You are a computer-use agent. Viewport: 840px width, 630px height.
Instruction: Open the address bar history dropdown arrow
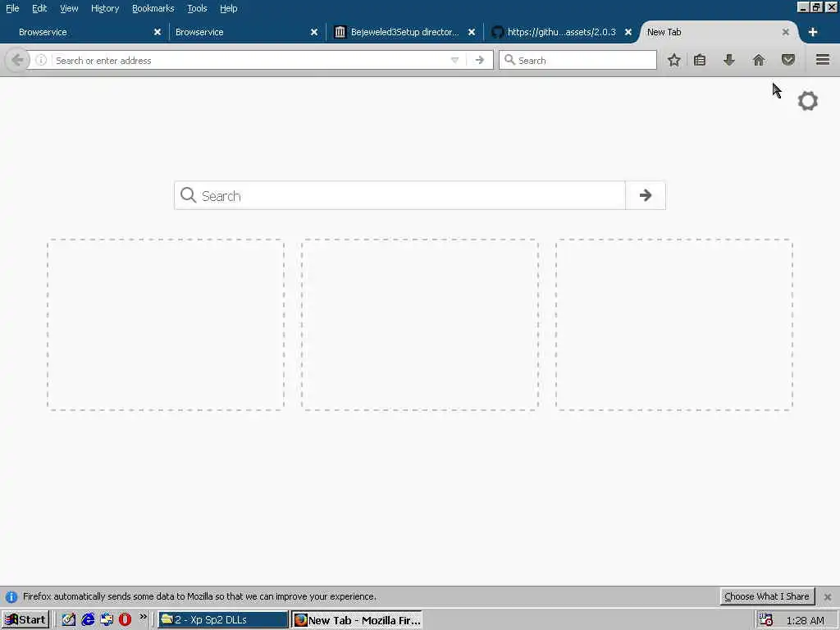pyautogui.click(x=454, y=61)
